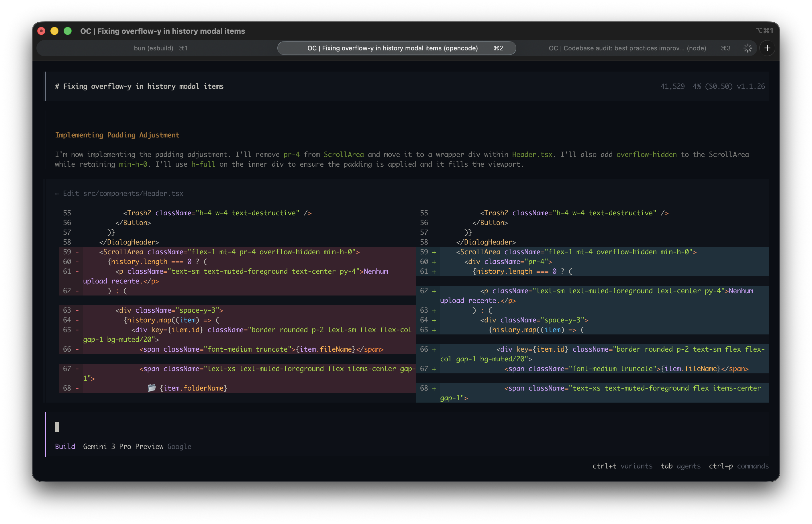Click the Implementing Padding Adjustment heading

pyautogui.click(x=117, y=135)
